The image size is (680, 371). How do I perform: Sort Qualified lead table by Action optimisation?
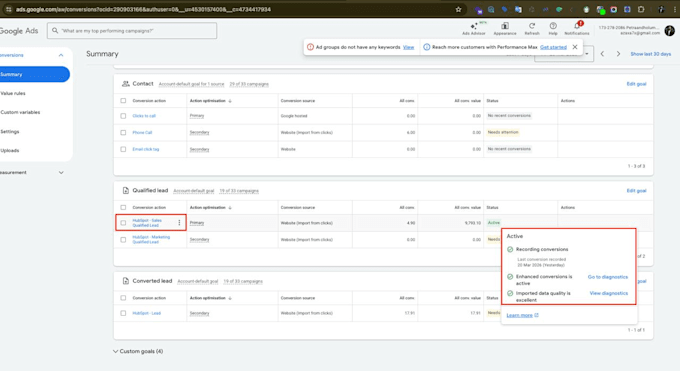click(211, 207)
